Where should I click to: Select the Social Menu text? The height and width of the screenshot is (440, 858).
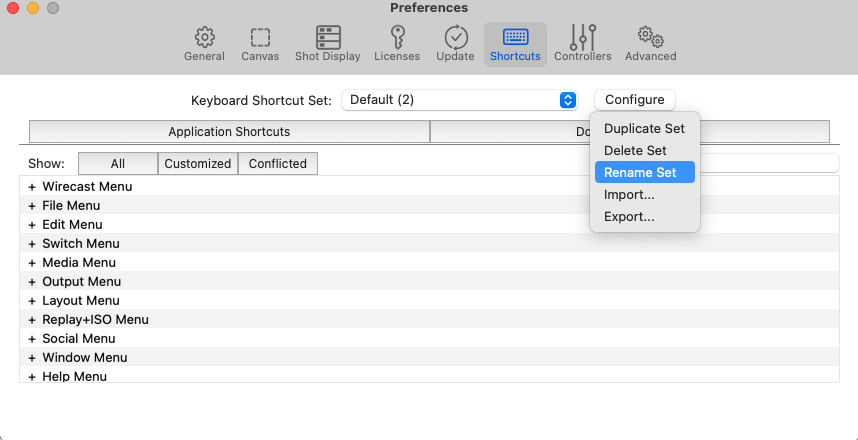pos(79,338)
